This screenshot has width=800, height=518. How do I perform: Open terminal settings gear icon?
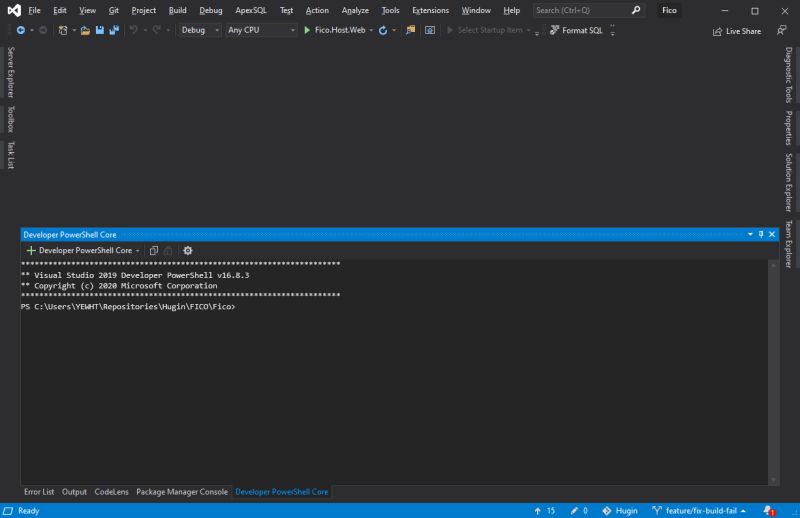click(x=188, y=251)
